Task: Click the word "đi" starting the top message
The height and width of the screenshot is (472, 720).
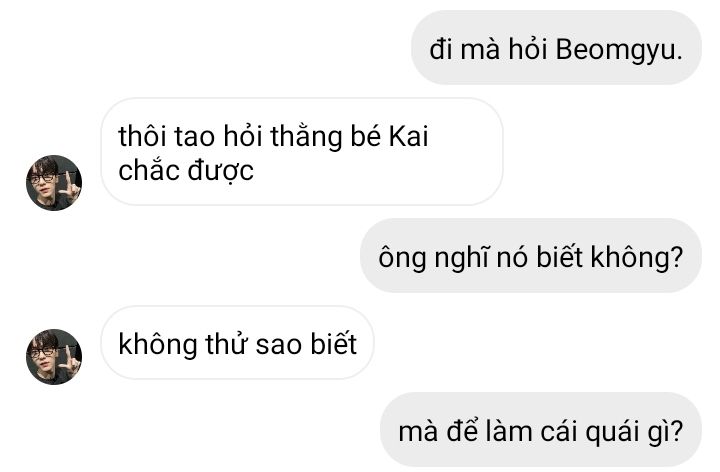Action: (441, 49)
